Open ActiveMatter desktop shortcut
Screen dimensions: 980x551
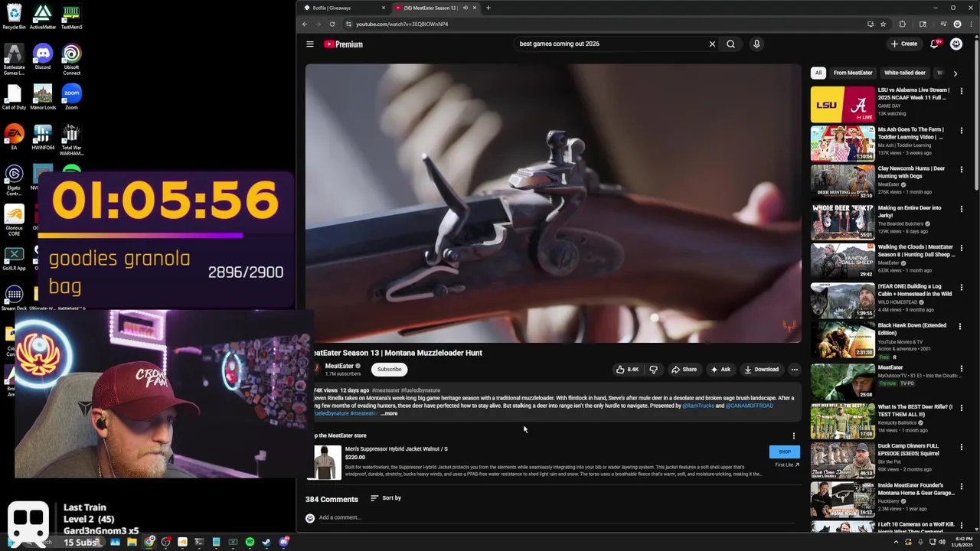(x=43, y=17)
